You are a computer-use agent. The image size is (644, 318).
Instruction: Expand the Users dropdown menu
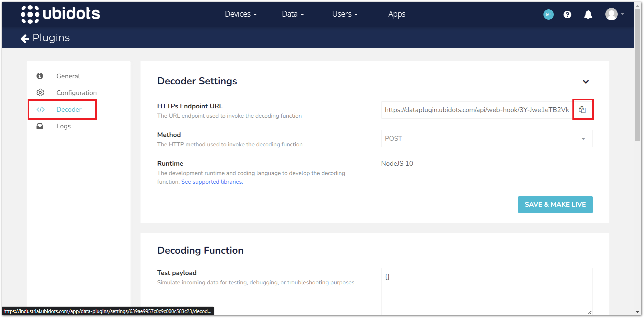tap(344, 14)
